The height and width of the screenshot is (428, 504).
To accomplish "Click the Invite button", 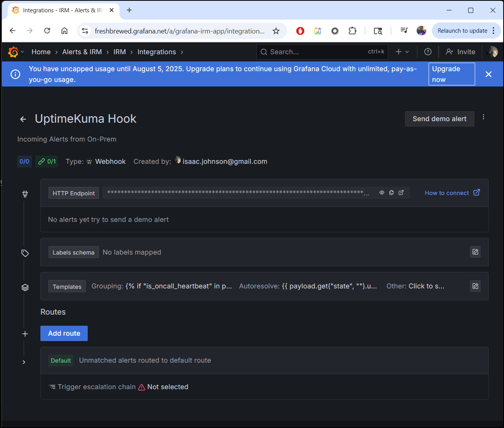I will pos(460,52).
